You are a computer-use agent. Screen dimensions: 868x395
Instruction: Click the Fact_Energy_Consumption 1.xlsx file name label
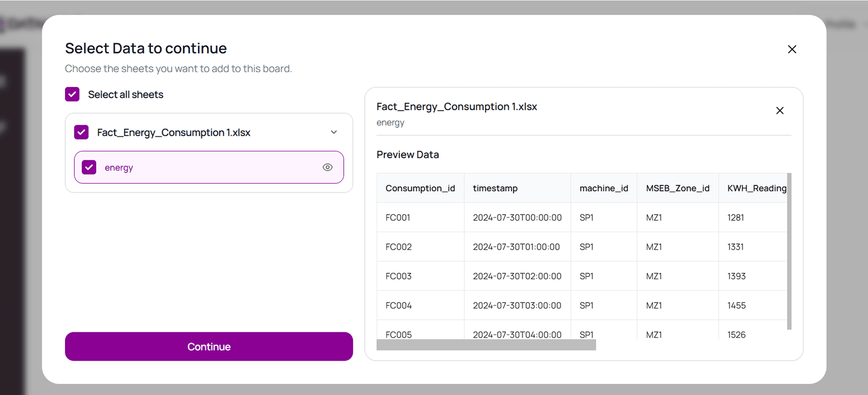pos(174,133)
